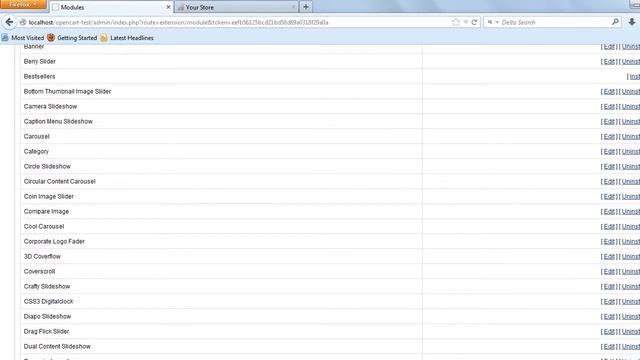
Task: Edit the Crafty Slideshow module
Action: tap(609, 287)
